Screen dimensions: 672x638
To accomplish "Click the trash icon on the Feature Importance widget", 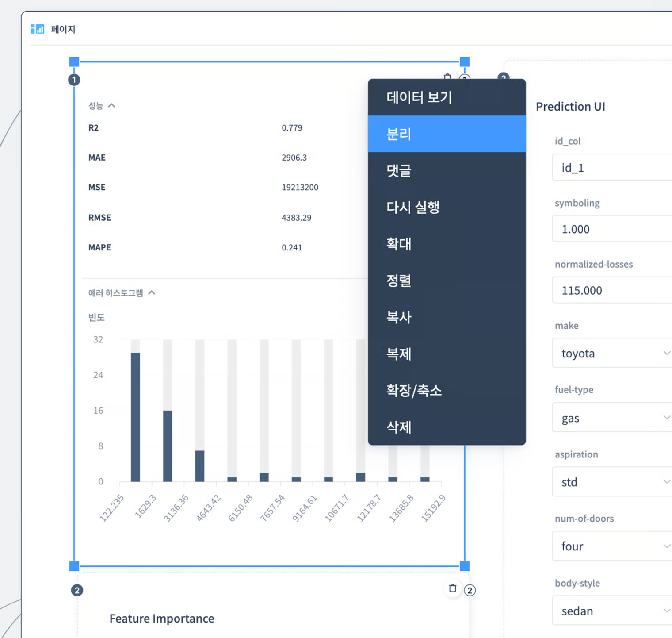I will 452,588.
